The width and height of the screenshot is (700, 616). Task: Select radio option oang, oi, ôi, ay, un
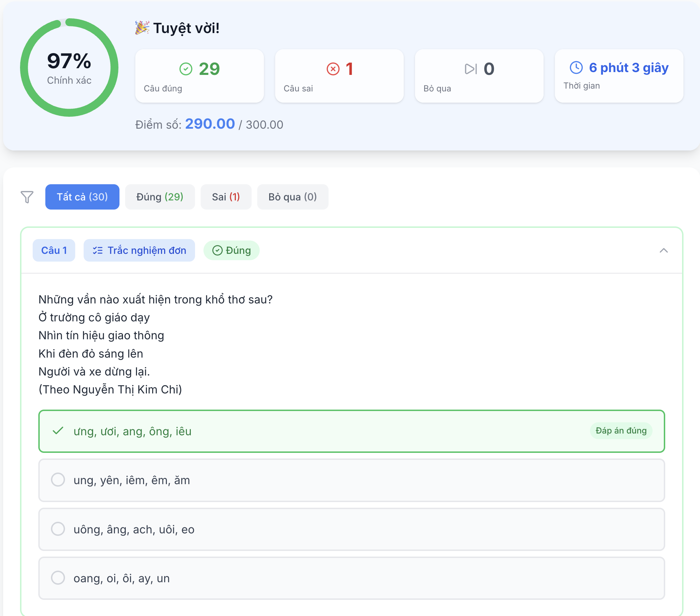58,578
